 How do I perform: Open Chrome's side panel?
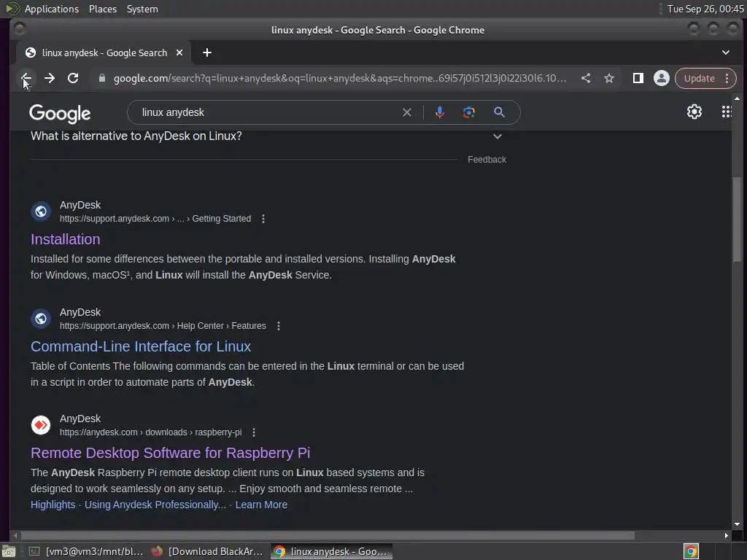(638, 78)
